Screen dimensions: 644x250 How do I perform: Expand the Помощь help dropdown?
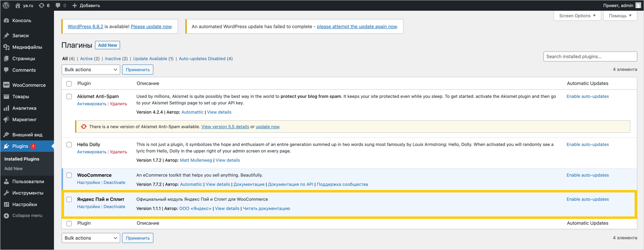click(620, 16)
